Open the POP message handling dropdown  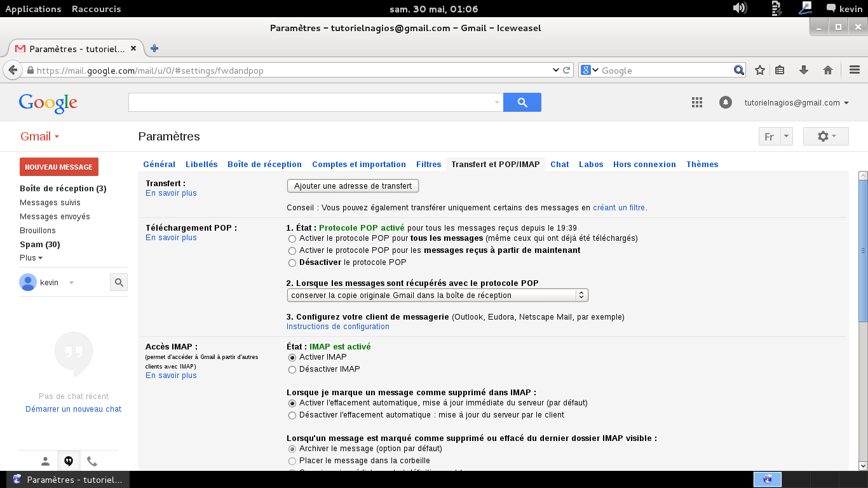pyautogui.click(x=437, y=295)
